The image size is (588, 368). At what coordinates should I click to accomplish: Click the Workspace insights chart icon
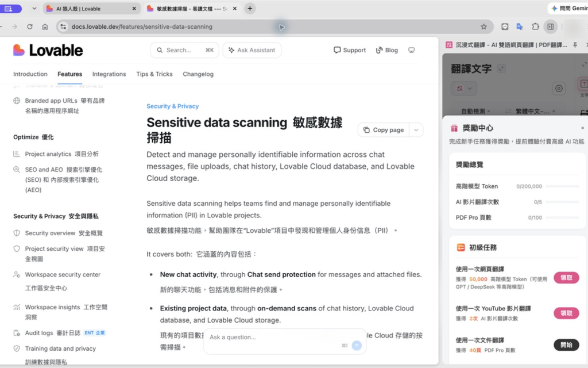click(x=17, y=307)
